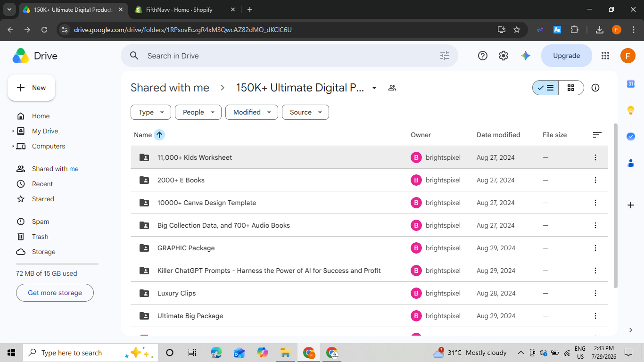Show folder details info icon
Viewport: 644px width, 362px height.
595,88
